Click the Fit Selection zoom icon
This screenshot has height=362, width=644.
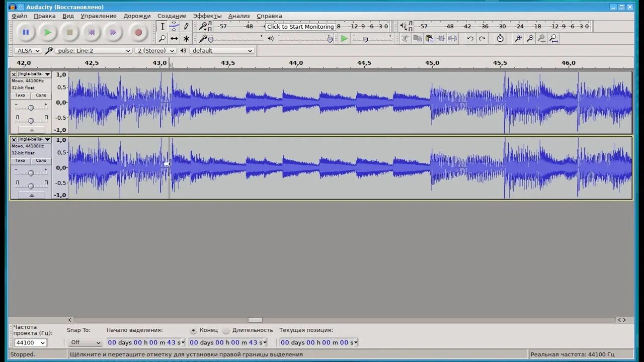541,39
